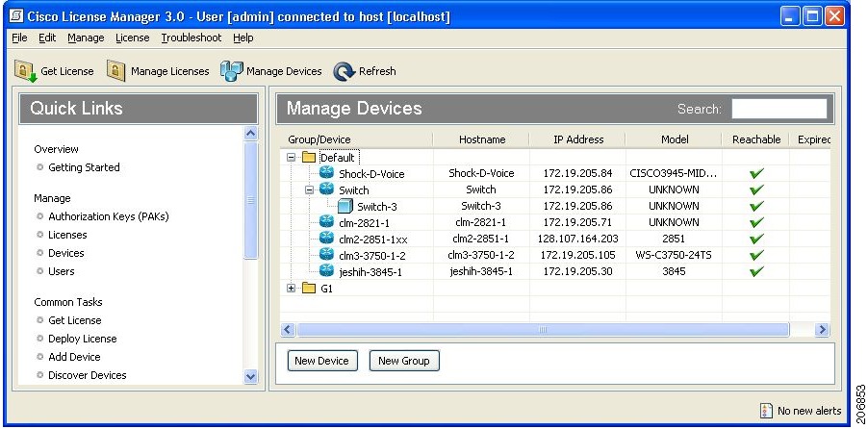Viewport: 868px width, 429px height.
Task: Select the Switch-3 tree row label
Action: point(376,207)
